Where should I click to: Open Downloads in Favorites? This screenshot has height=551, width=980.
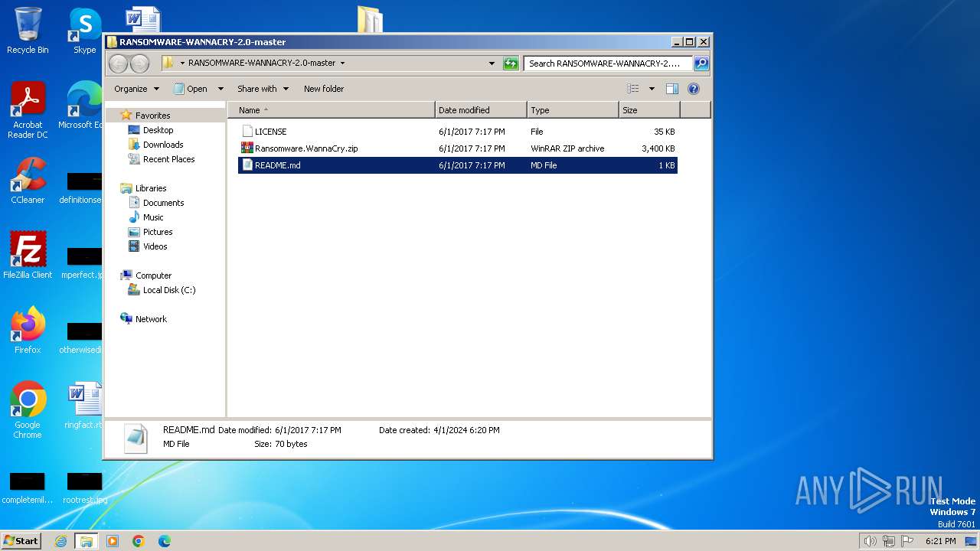click(162, 145)
